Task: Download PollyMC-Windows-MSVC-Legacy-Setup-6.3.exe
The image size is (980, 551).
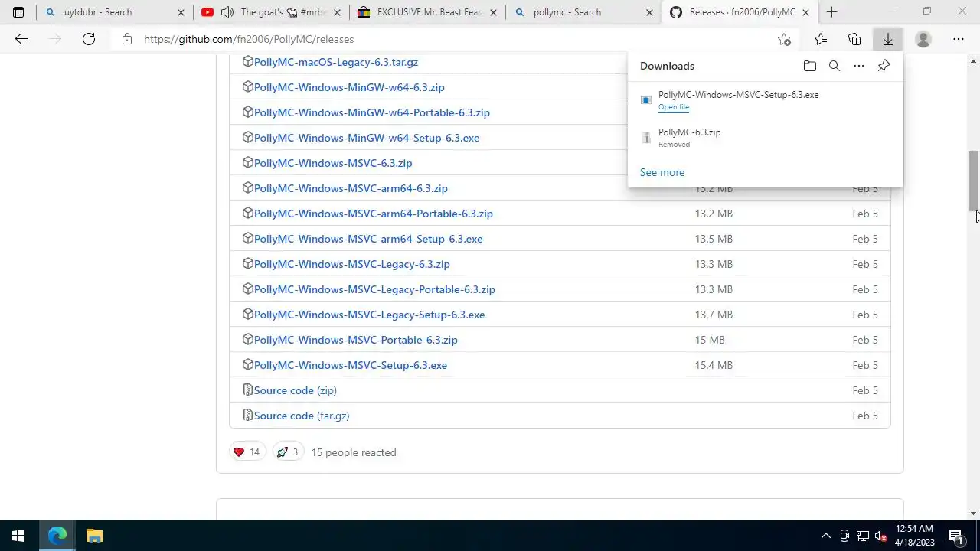Action: (369, 315)
